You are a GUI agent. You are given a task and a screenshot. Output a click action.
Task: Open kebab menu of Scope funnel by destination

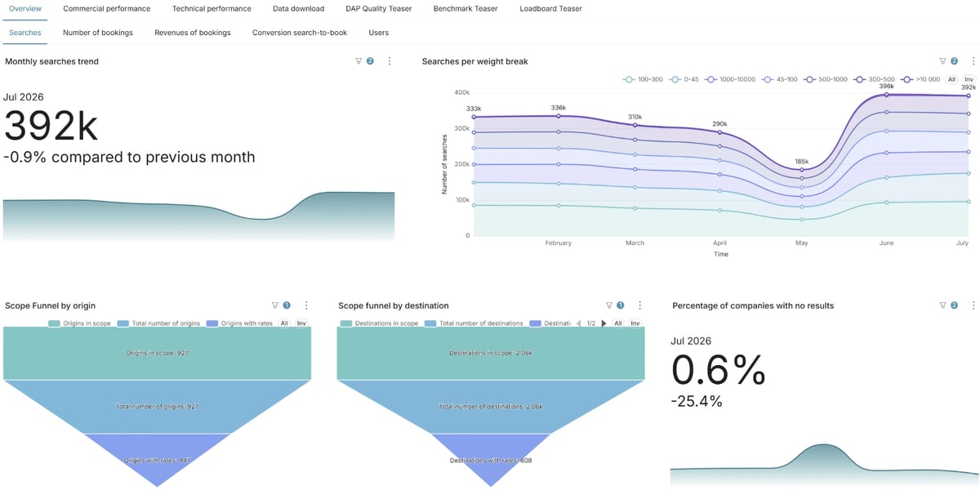(639, 305)
